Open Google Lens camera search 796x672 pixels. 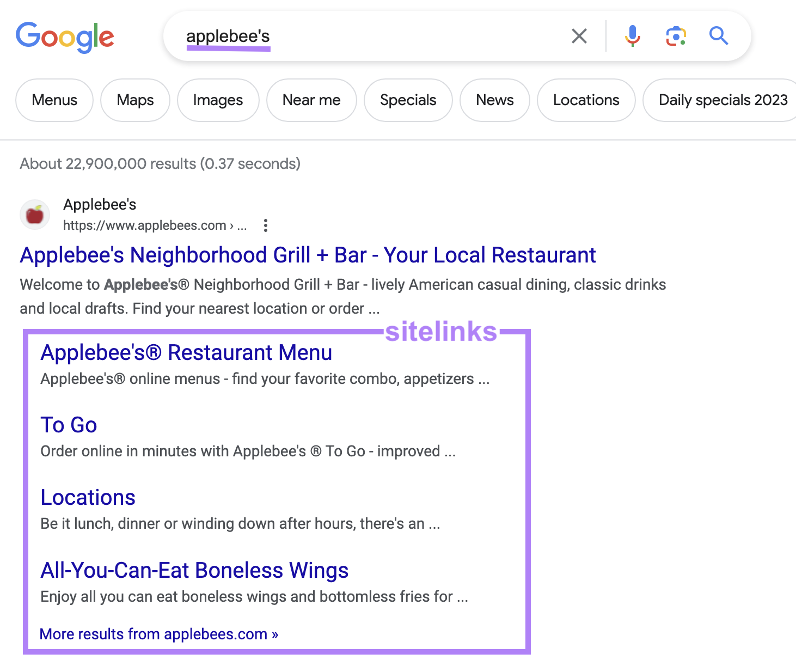[x=675, y=36]
